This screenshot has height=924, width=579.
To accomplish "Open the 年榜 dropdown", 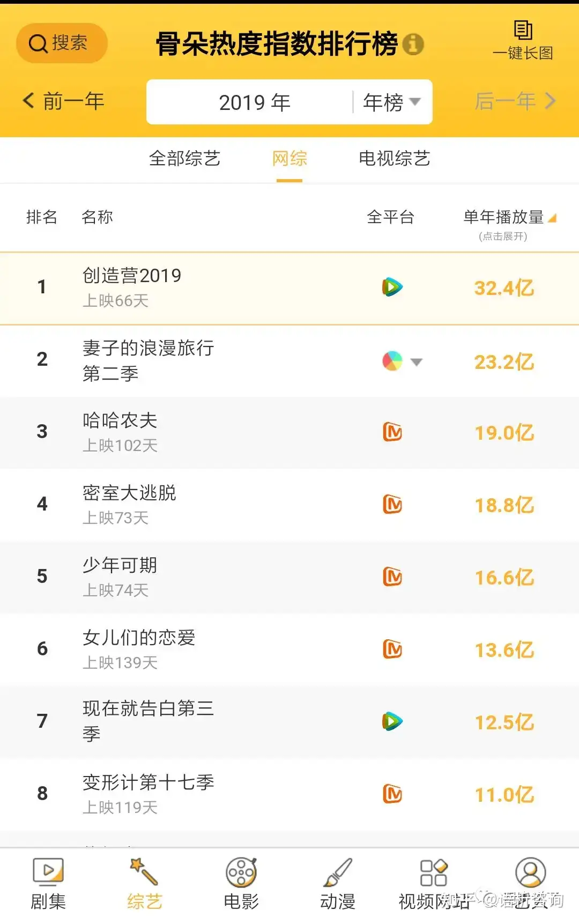I will (392, 102).
